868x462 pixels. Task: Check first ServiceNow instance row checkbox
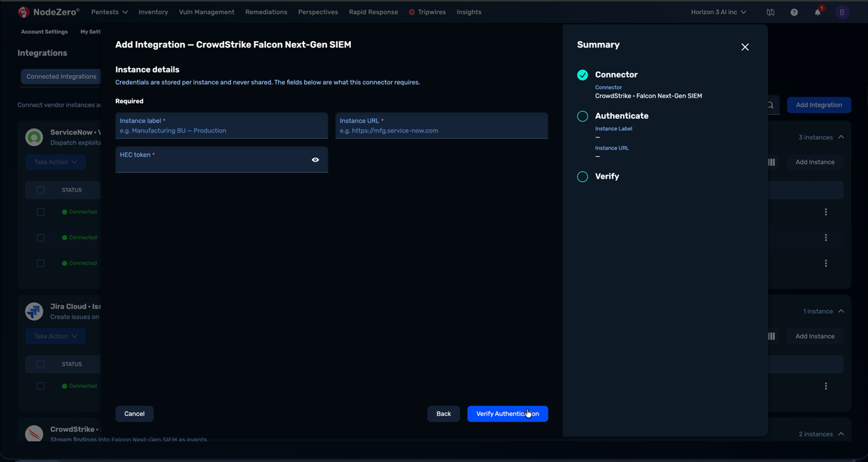click(x=41, y=212)
